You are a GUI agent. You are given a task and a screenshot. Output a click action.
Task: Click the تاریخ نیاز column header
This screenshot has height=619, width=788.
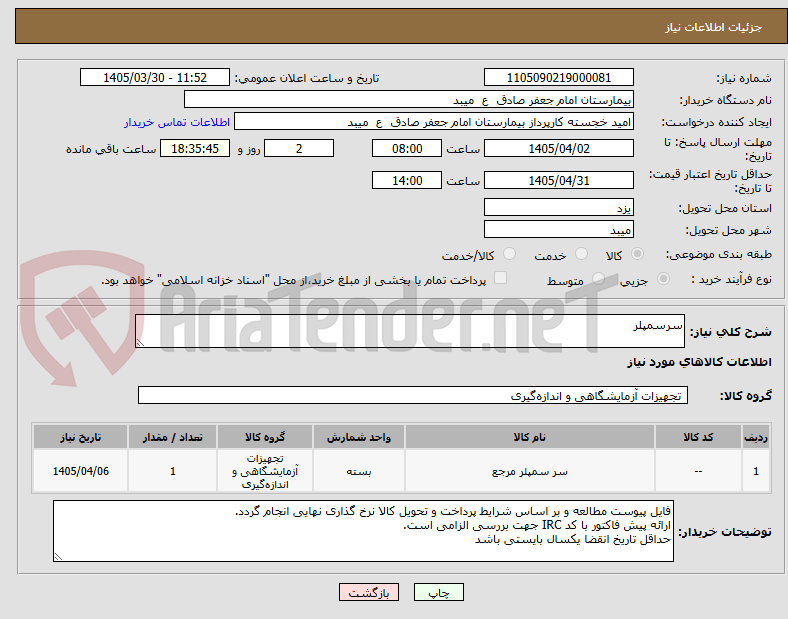coord(80,437)
